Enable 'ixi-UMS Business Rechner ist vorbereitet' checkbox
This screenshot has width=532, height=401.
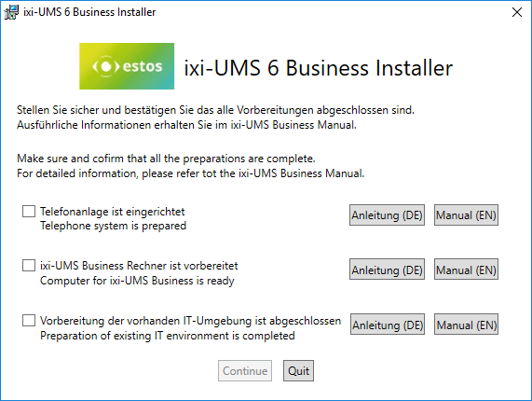(x=29, y=265)
